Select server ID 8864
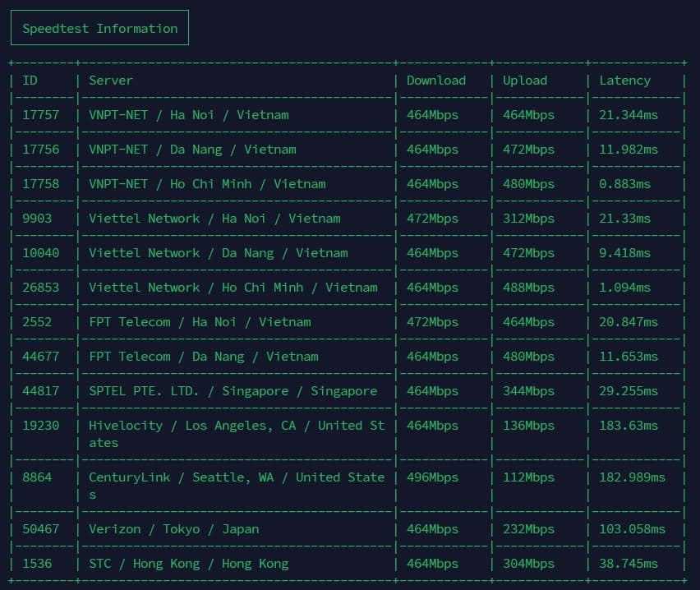This screenshot has height=590, width=700. point(37,477)
